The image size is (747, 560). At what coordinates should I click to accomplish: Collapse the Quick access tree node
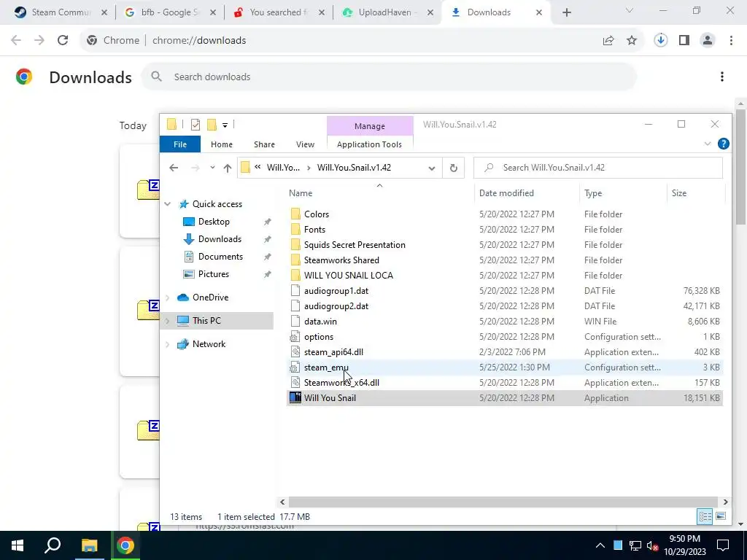click(168, 204)
